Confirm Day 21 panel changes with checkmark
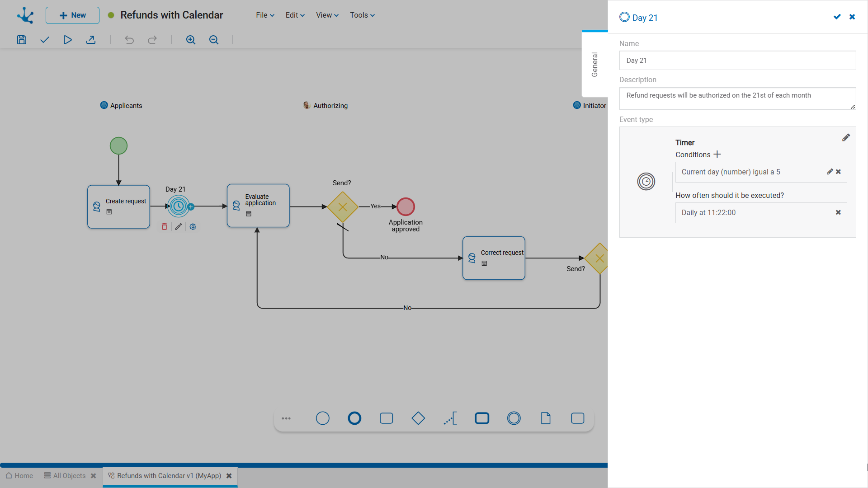 (837, 17)
